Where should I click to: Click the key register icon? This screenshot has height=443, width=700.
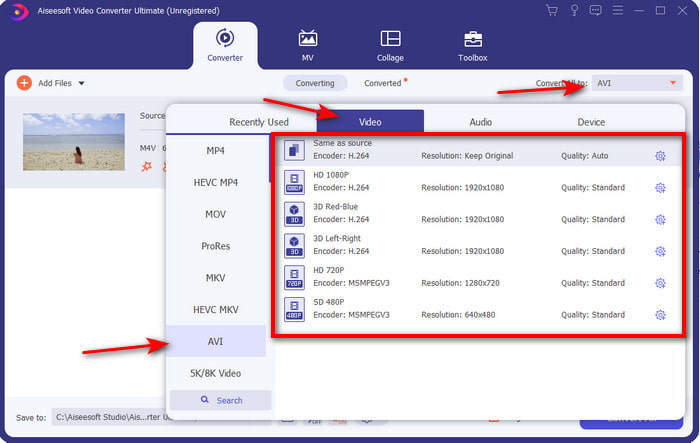tap(574, 10)
